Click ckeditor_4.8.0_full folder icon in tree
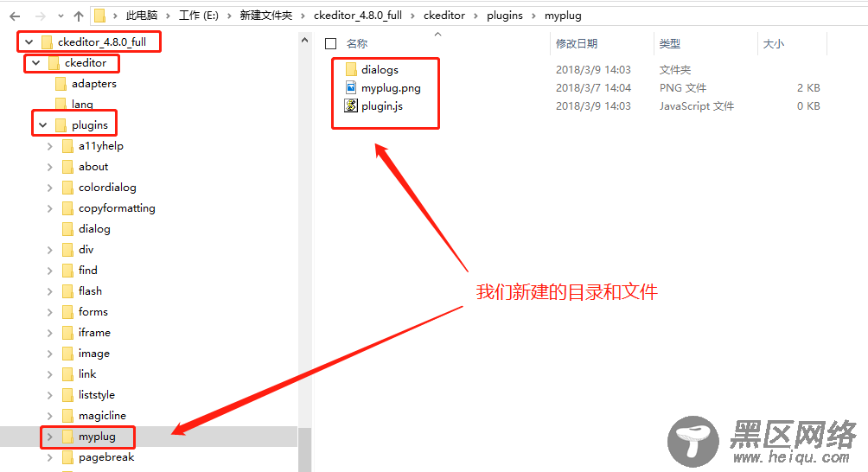 pyautogui.click(x=47, y=42)
